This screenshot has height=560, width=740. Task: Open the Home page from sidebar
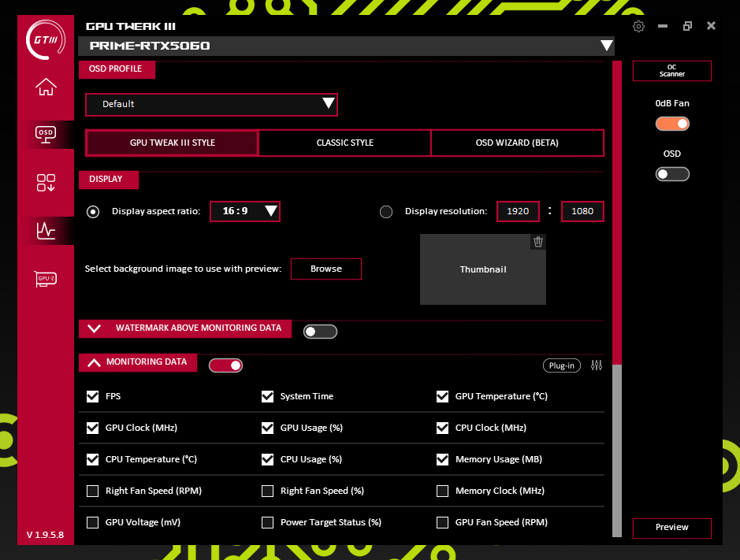(46, 87)
